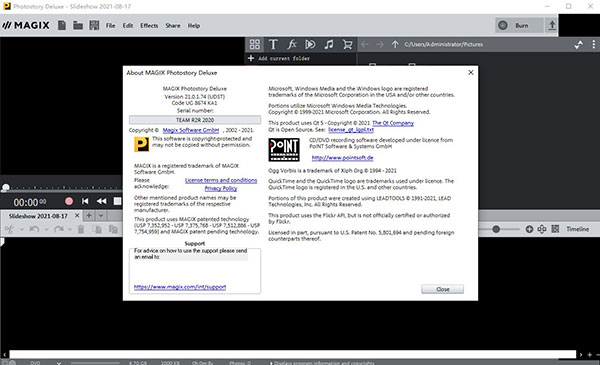Viewport: 600px width, 365px height.
Task: Open the Store shopping cart icon
Action: point(347,44)
